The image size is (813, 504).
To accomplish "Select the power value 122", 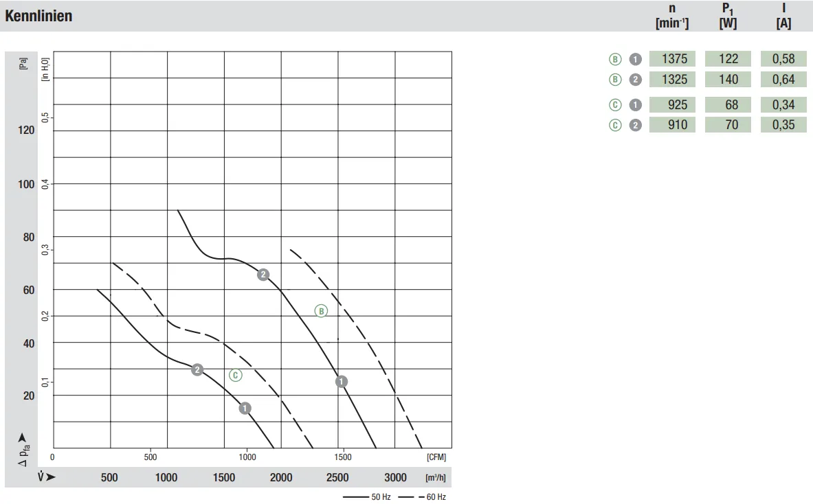I will pos(728,58).
